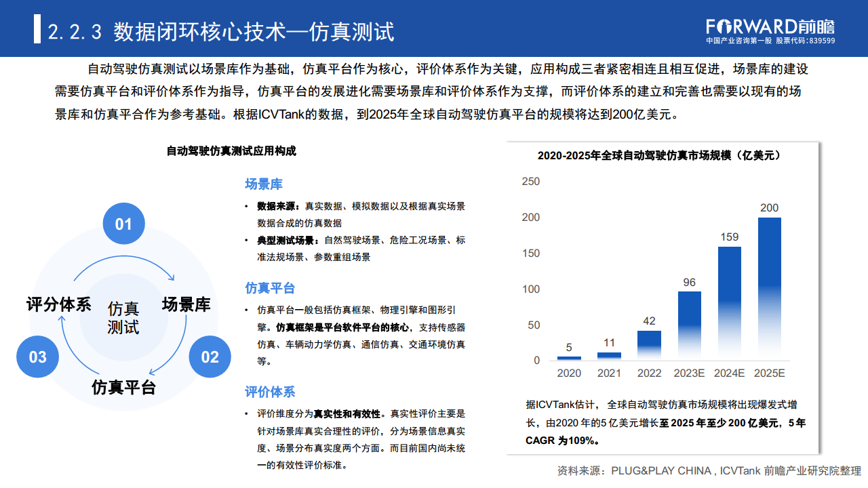Select the circle numbered 02
This screenshot has width=868, height=488.
click(210, 356)
